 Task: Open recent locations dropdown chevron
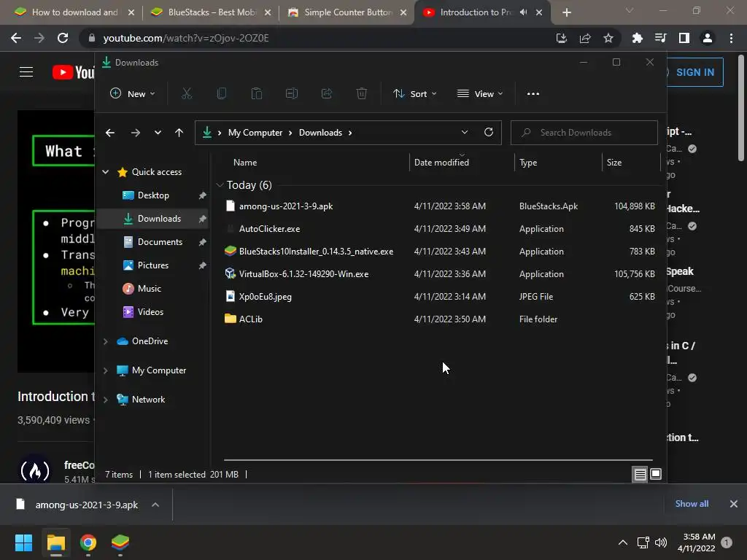click(158, 133)
